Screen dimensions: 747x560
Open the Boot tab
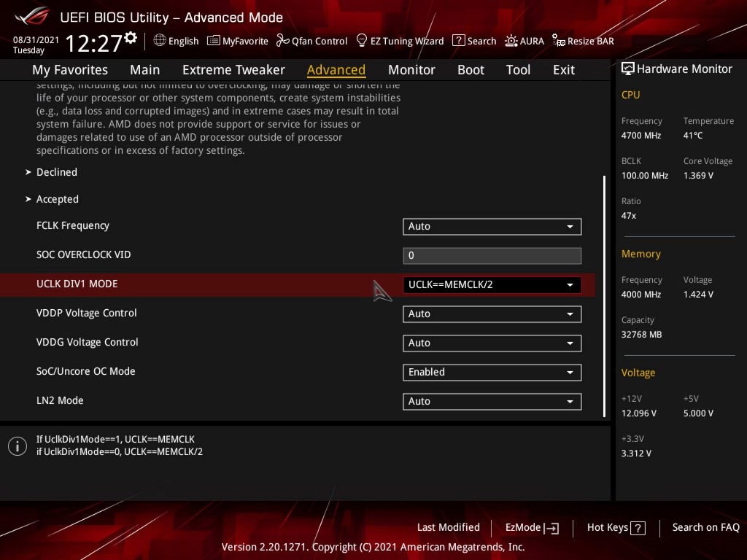coord(471,70)
